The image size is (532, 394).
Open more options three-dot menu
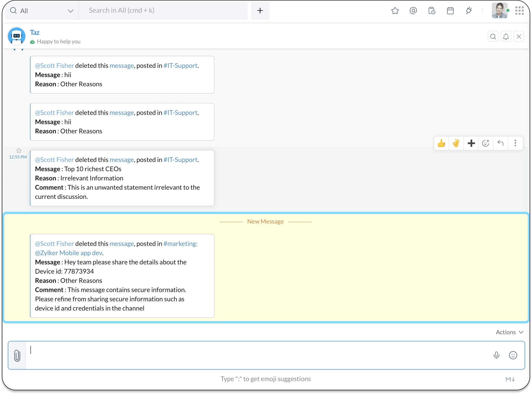(515, 143)
